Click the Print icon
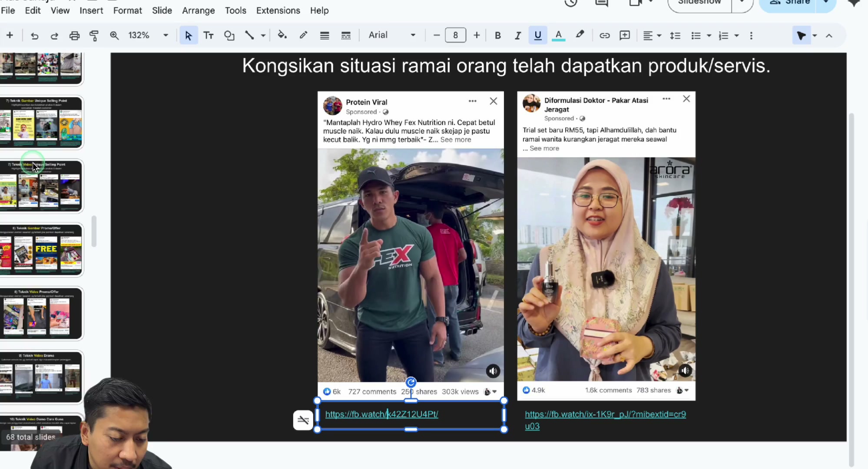 click(x=74, y=36)
